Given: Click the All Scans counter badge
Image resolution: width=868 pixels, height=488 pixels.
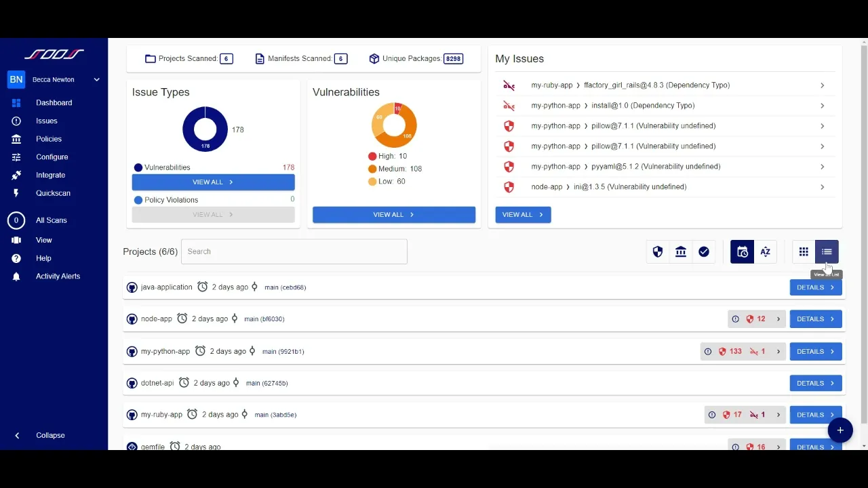Looking at the screenshot, I should [16, 220].
